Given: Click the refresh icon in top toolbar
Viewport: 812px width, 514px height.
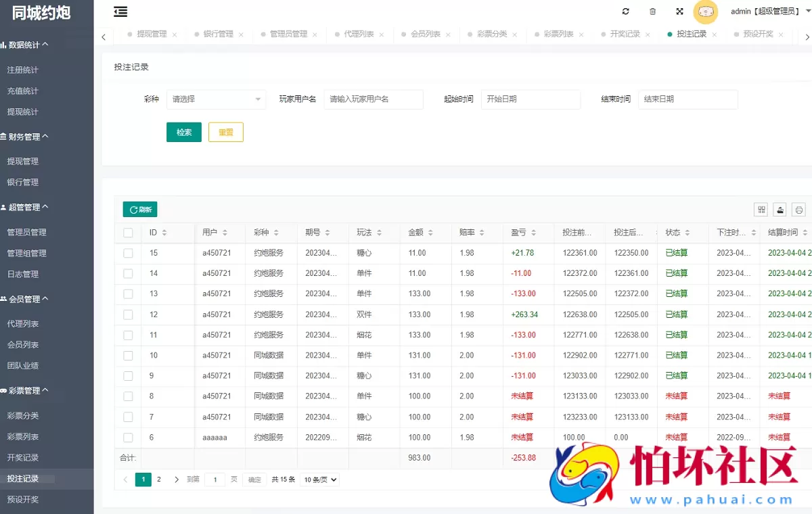Looking at the screenshot, I should coord(625,11).
